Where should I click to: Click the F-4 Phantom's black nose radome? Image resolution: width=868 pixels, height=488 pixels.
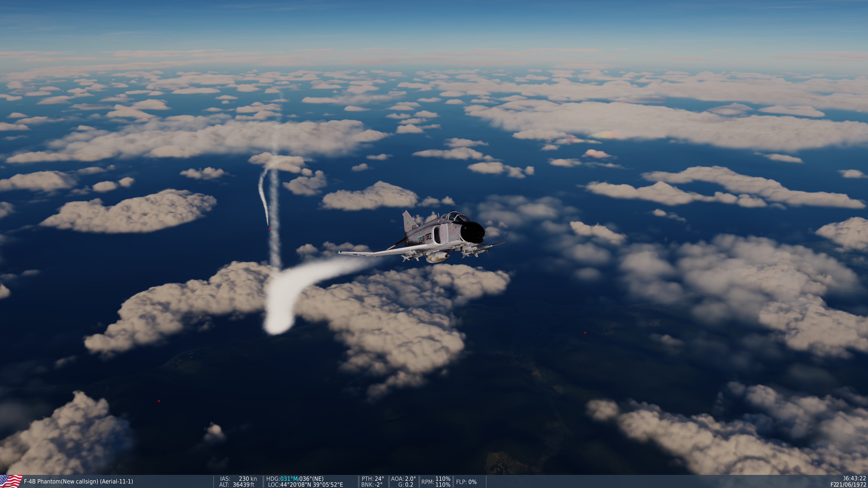coord(472,231)
